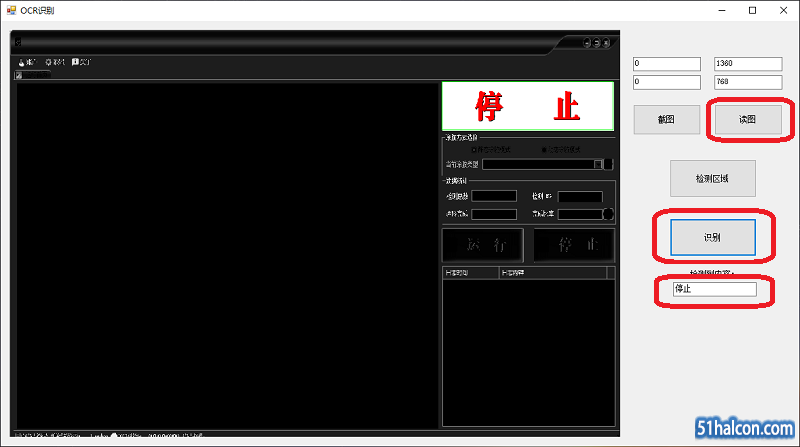The height and width of the screenshot is (447, 800).
Task: Click the OCR识别 app icon in title bar
Action: [10, 9]
